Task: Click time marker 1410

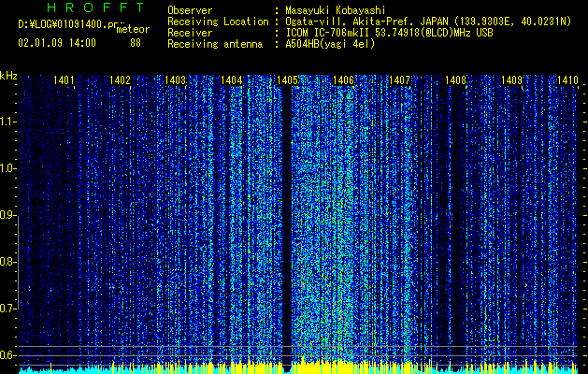Action: point(567,79)
